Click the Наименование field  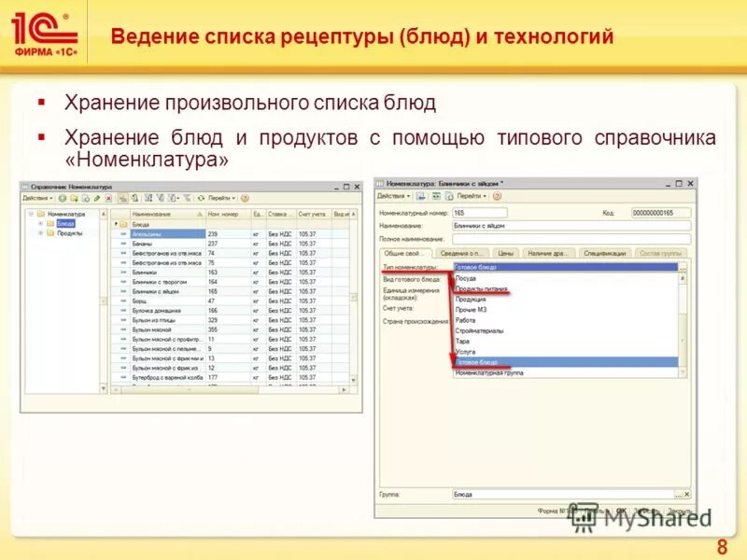coord(571,226)
